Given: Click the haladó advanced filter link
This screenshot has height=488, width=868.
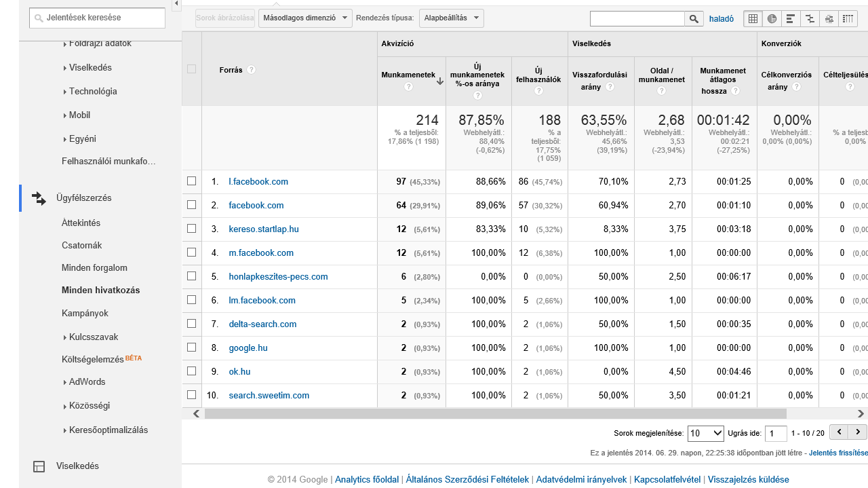Looking at the screenshot, I should [x=722, y=19].
